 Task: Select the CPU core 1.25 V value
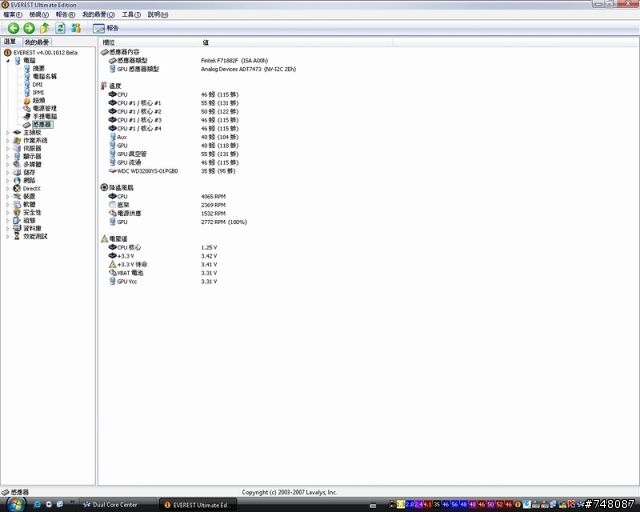tap(209, 248)
